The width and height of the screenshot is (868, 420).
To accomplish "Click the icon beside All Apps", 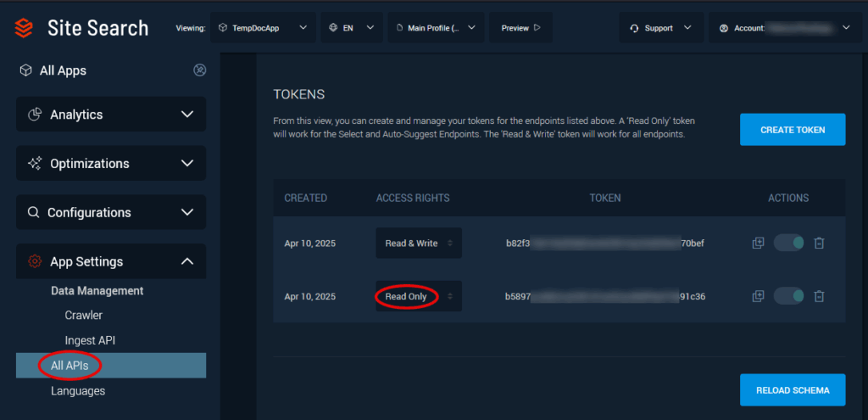I will click(200, 70).
